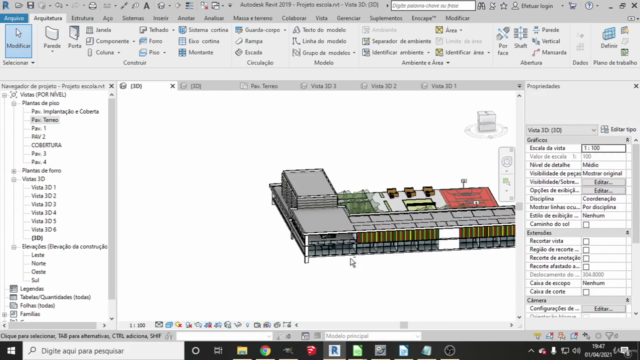The width and height of the screenshot is (640, 360).
Task: Click Editar for Opções de exibição
Action: click(x=603, y=191)
